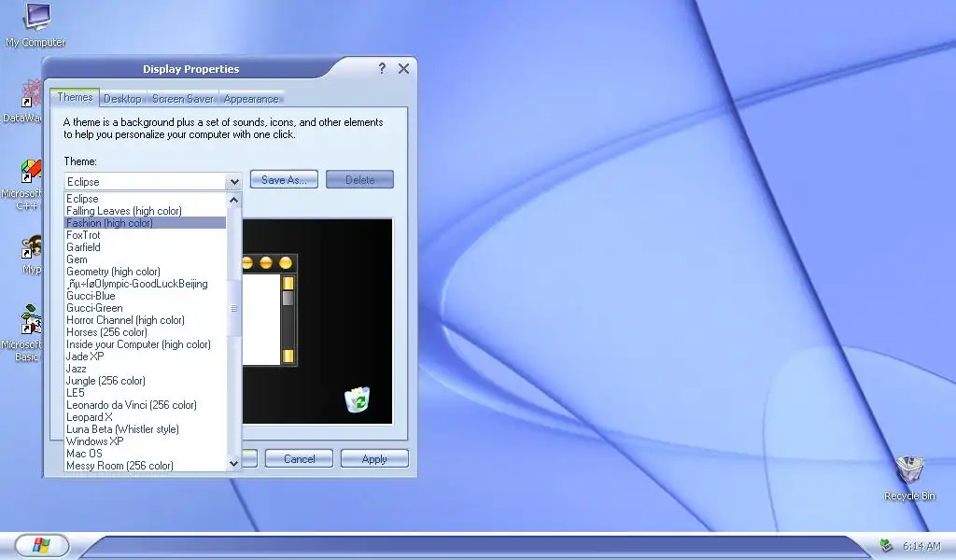
Task: Select Inside your Computer (high color) theme
Action: 145,345
